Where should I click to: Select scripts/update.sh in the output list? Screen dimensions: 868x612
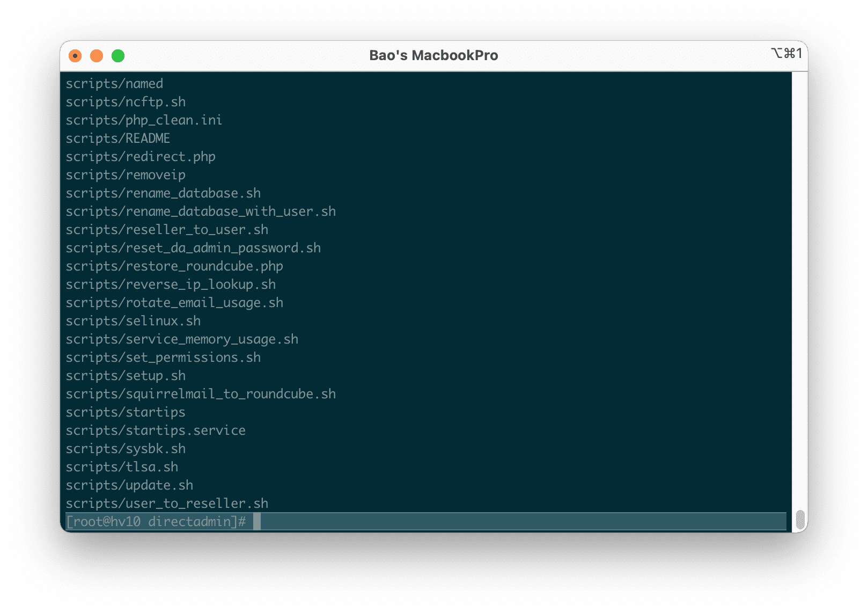pos(129,485)
